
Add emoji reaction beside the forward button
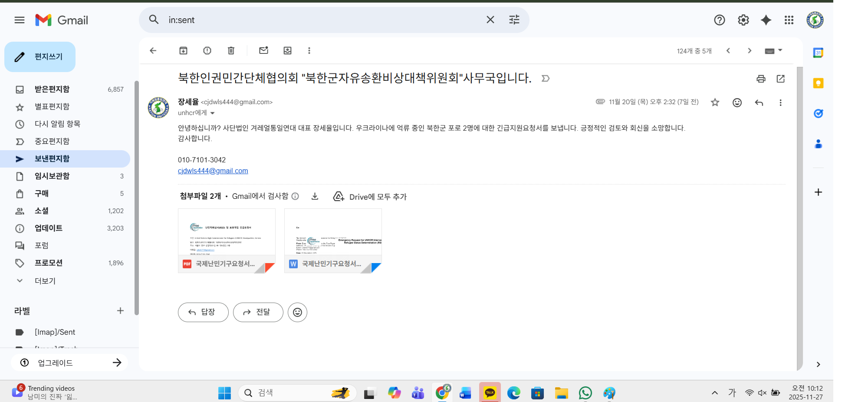[297, 312]
